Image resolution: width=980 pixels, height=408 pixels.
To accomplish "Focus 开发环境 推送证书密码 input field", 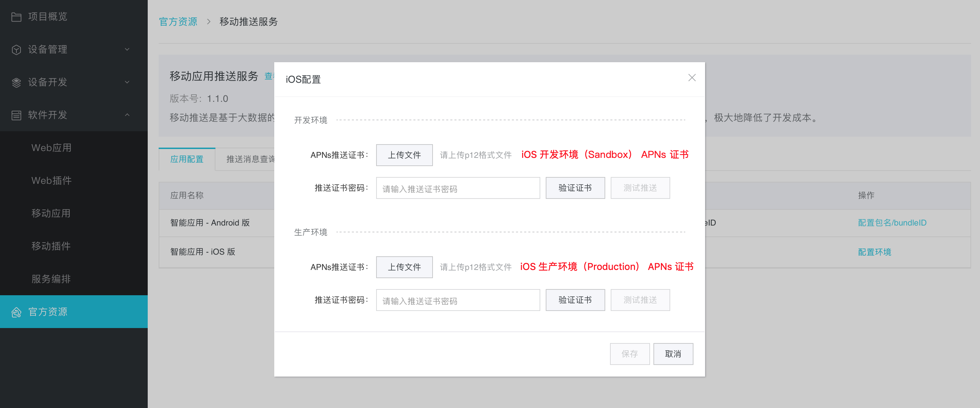I will click(458, 188).
